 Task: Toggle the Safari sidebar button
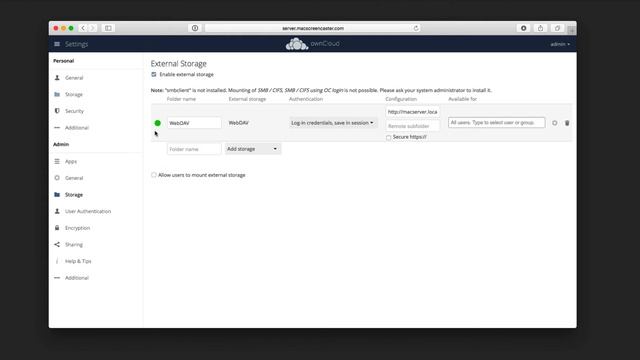(108, 28)
